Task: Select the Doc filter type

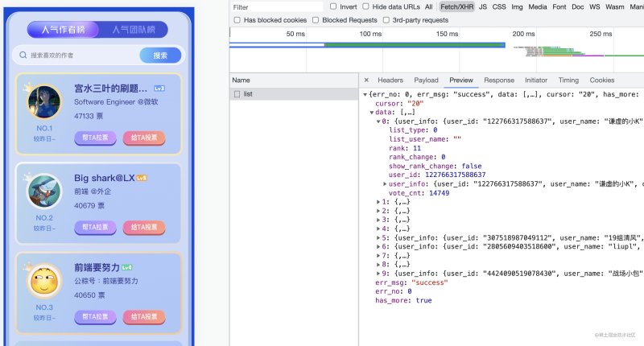Action: [577, 7]
